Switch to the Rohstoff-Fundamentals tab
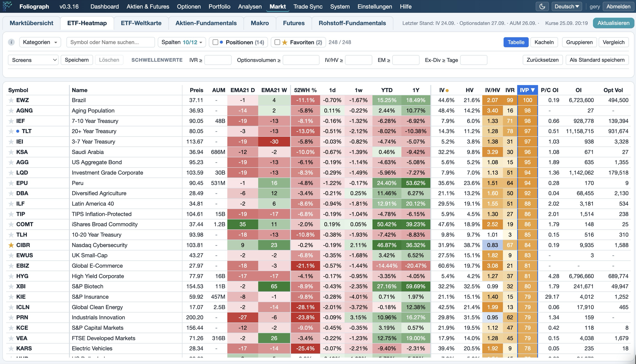Viewport: 636px width, 364px height. click(x=352, y=23)
